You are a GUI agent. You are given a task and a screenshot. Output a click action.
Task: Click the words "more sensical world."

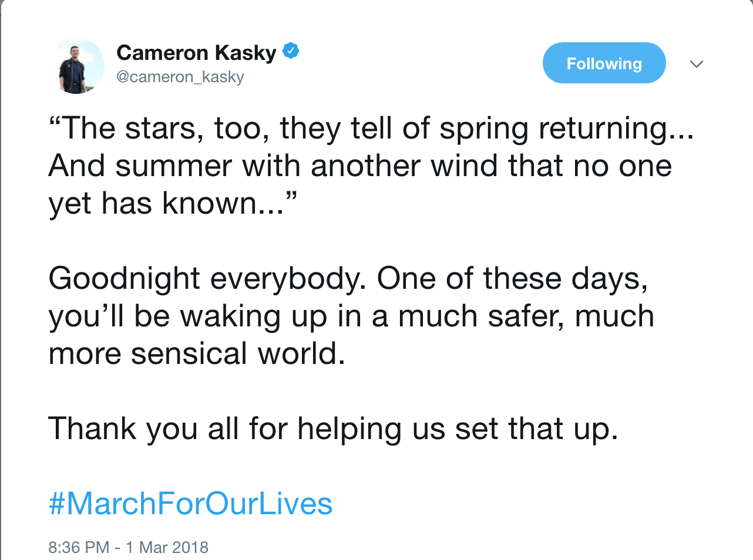coord(197,354)
